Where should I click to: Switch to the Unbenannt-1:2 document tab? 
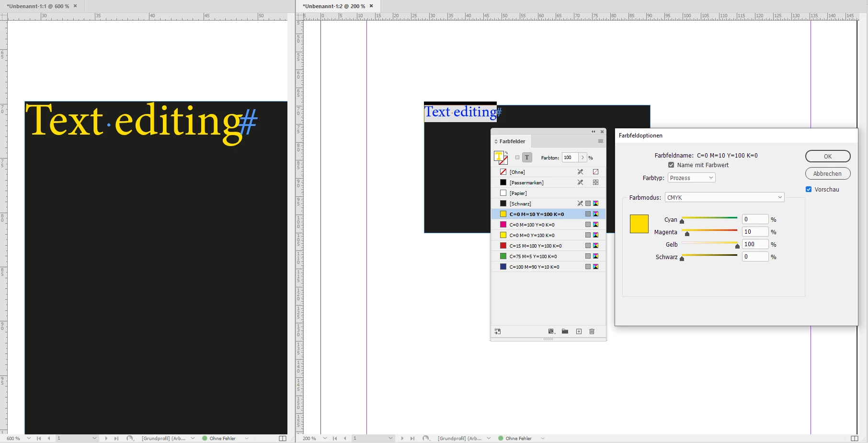tap(334, 6)
